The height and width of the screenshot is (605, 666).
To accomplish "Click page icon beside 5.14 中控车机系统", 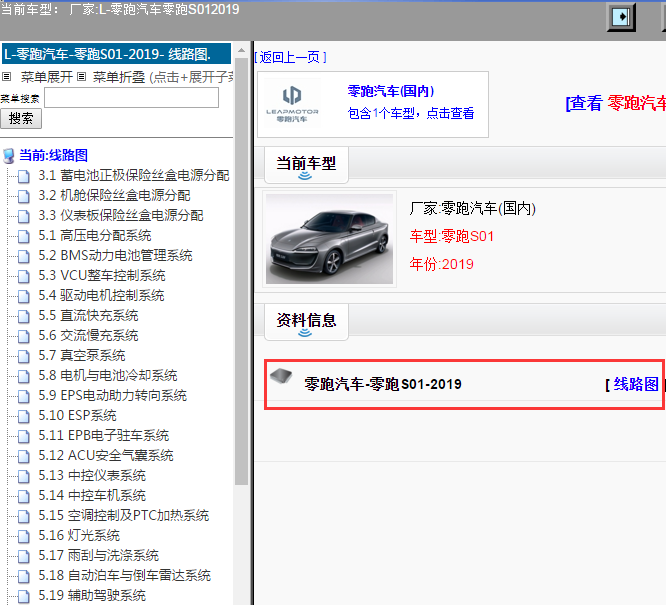I will (x=24, y=495).
